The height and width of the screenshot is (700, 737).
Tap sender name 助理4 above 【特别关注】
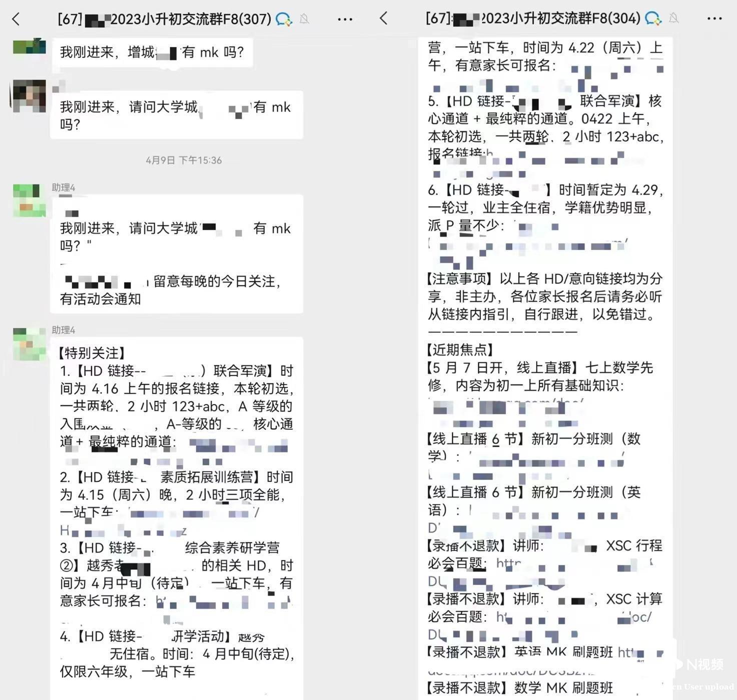(63, 330)
